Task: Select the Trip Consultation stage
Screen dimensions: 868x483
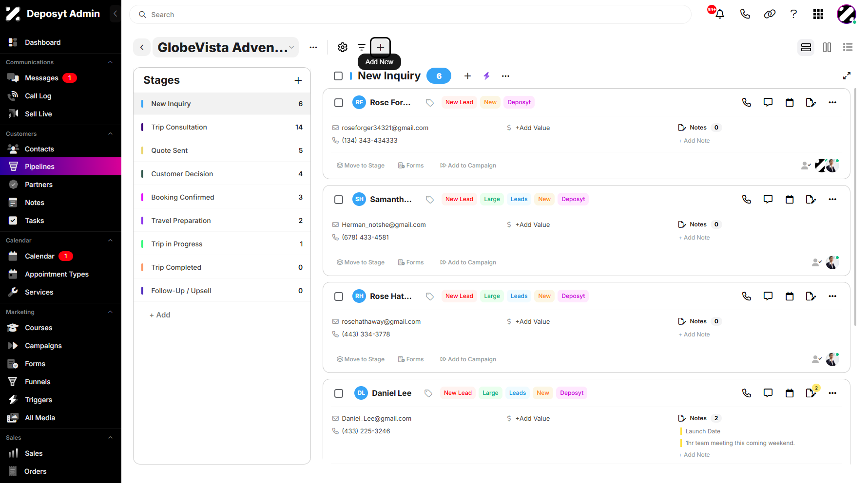Action: click(222, 127)
